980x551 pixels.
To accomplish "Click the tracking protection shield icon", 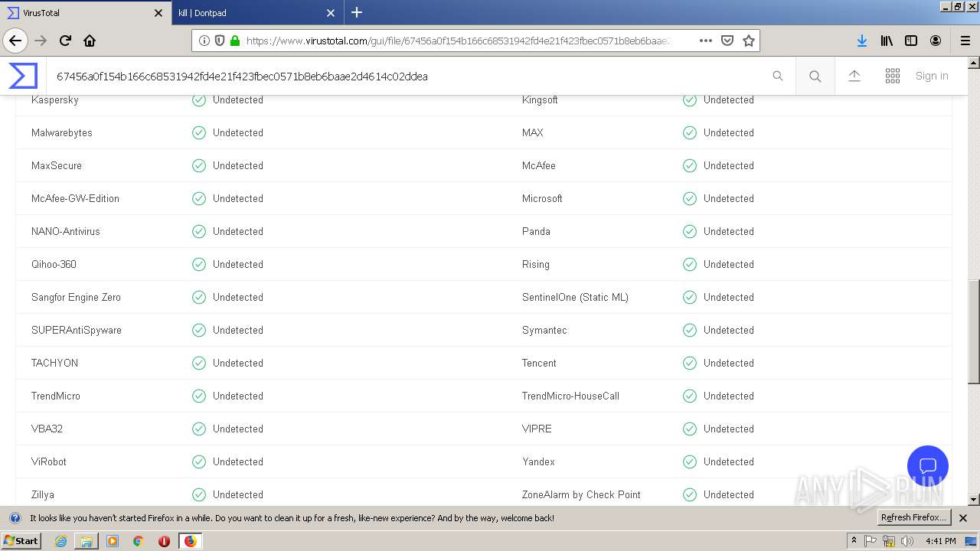I will 220,41.
